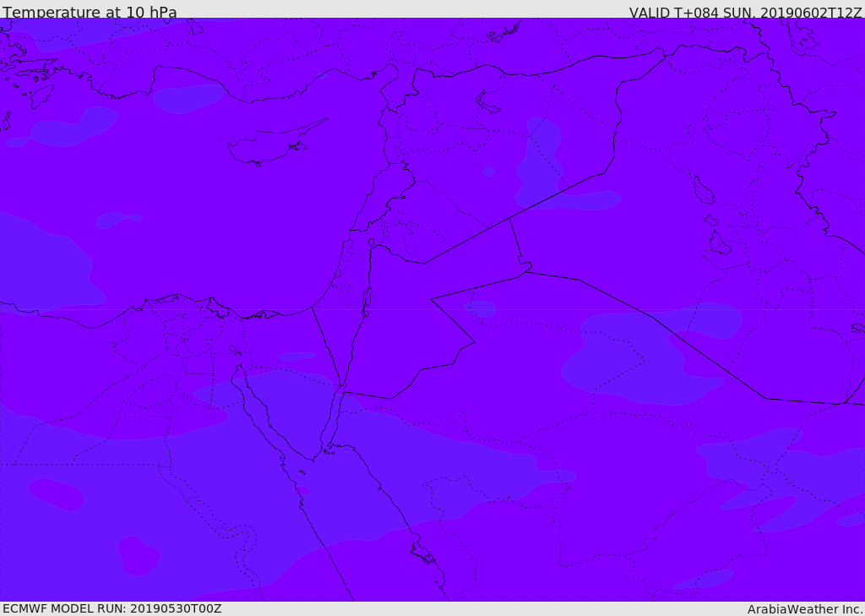Click the 'ECMWF MODEL RUN: 20190530T00Z' text
Viewport: 865px width, 616px height.
pos(112,608)
